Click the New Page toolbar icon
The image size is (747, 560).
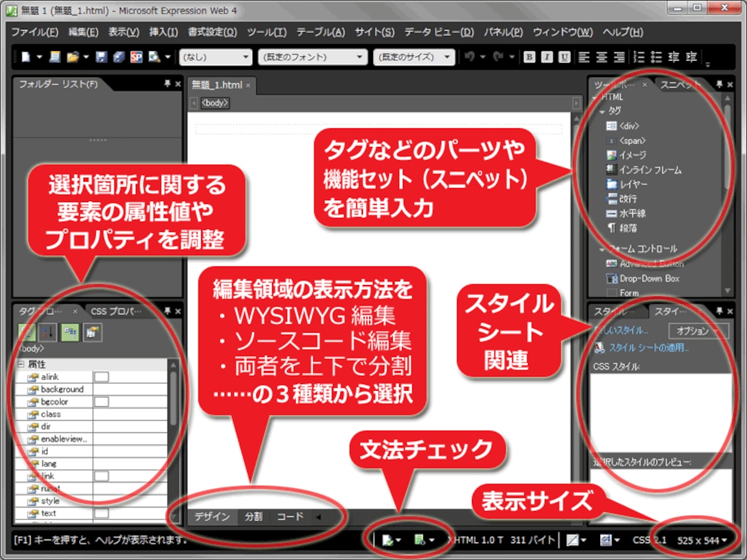[x=26, y=57]
